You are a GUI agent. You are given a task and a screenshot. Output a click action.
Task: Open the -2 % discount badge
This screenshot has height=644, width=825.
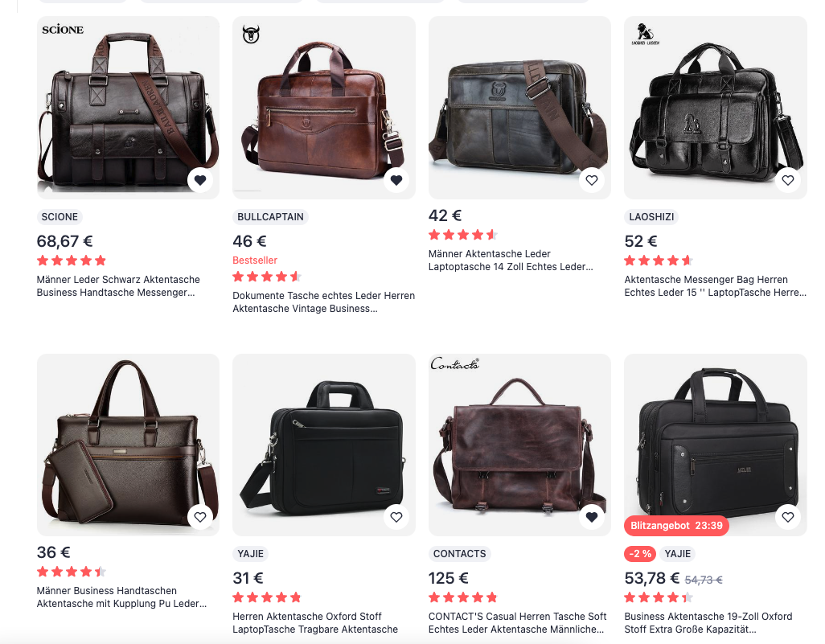(x=640, y=553)
